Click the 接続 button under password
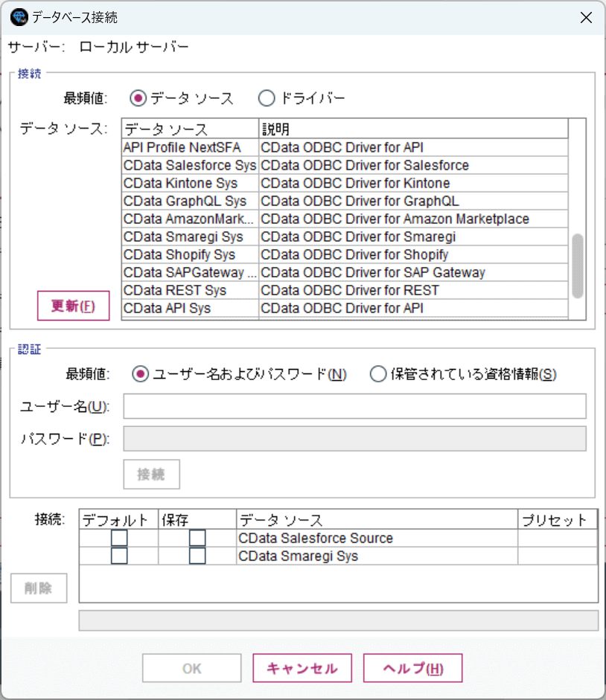606x700 pixels. click(152, 474)
